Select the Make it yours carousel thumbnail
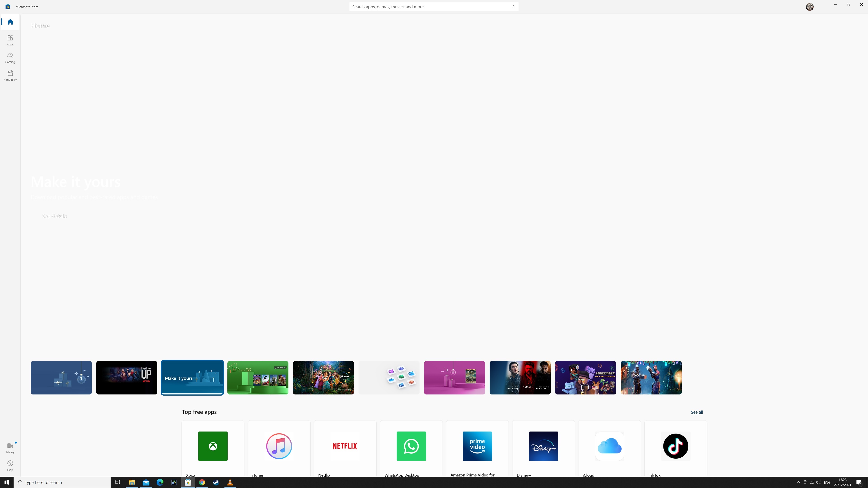Viewport: 868px width, 488px height. (x=192, y=378)
